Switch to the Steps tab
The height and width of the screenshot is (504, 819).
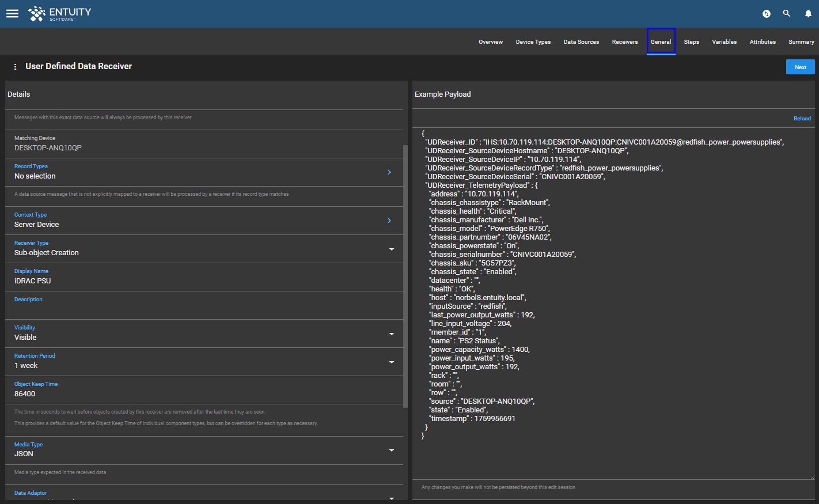(x=692, y=42)
